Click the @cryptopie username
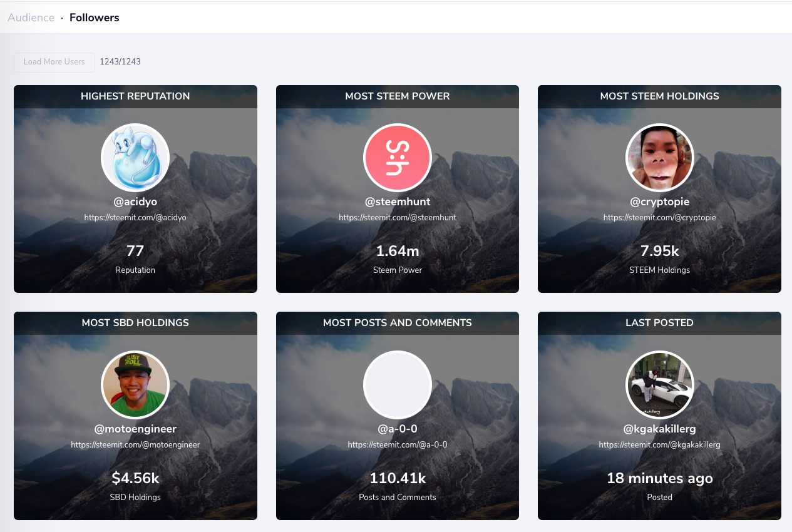The width and height of the screenshot is (792, 532). [x=660, y=202]
